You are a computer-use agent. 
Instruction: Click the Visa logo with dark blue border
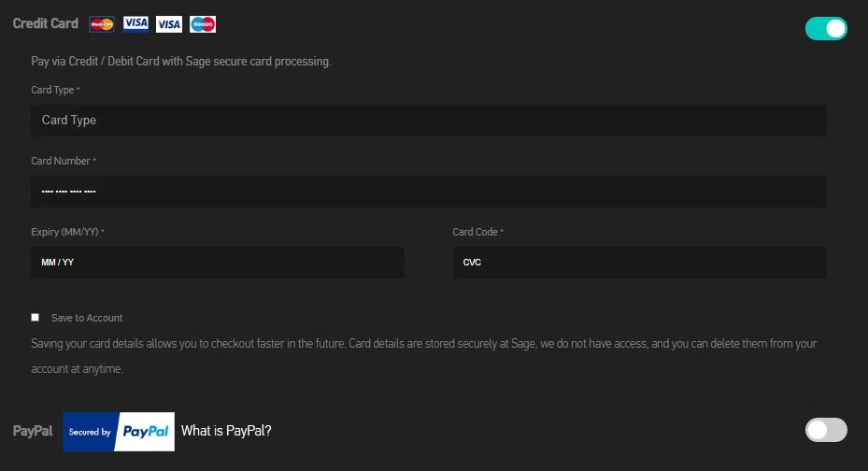tap(135, 23)
